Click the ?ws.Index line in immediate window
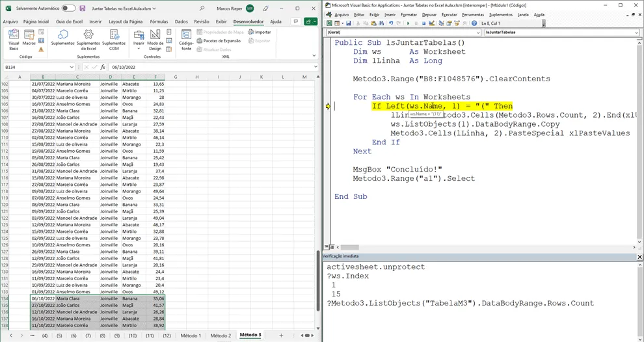Screen dimensions: 644x342 pyautogui.click(x=348, y=276)
